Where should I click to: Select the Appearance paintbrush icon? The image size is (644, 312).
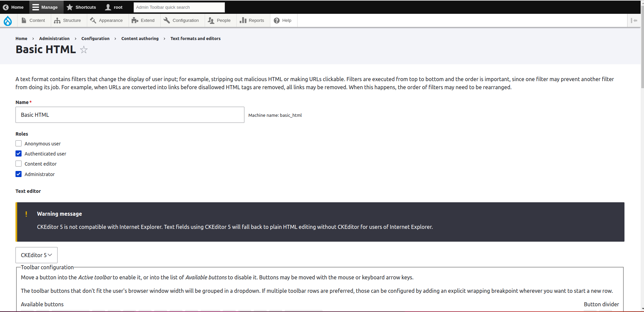[93, 20]
